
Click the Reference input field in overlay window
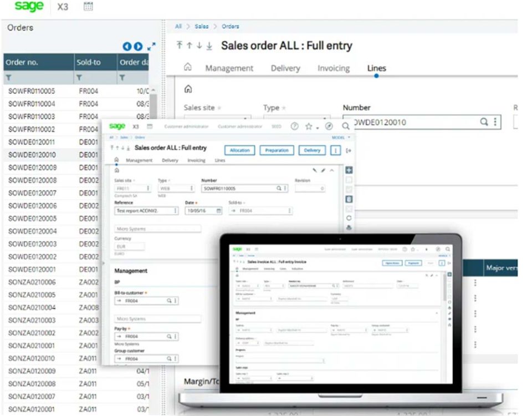point(146,211)
